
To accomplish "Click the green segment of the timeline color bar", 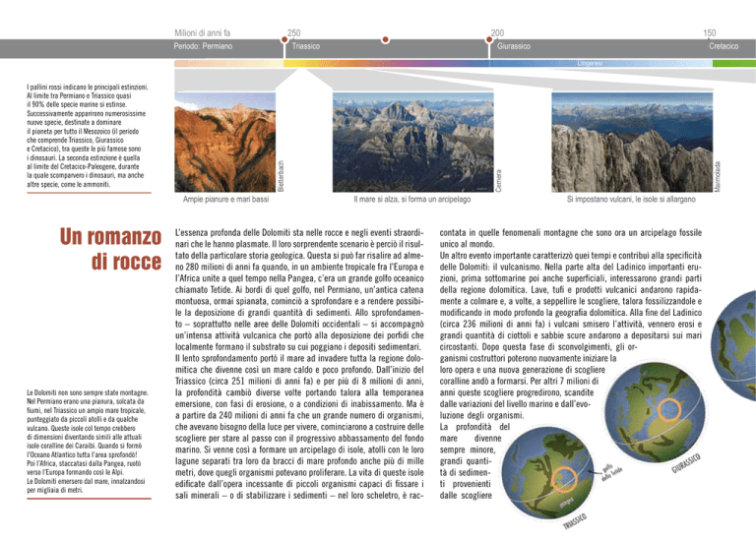I will [733, 64].
